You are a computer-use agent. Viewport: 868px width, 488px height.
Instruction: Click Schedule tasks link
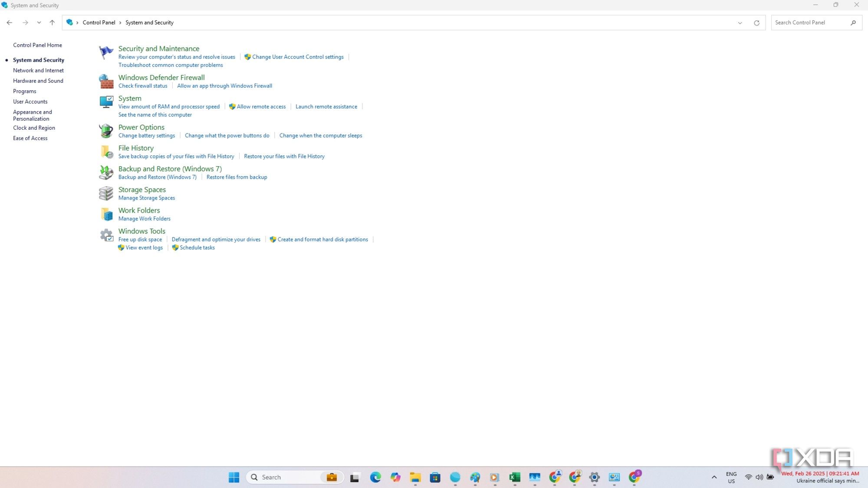(197, 248)
